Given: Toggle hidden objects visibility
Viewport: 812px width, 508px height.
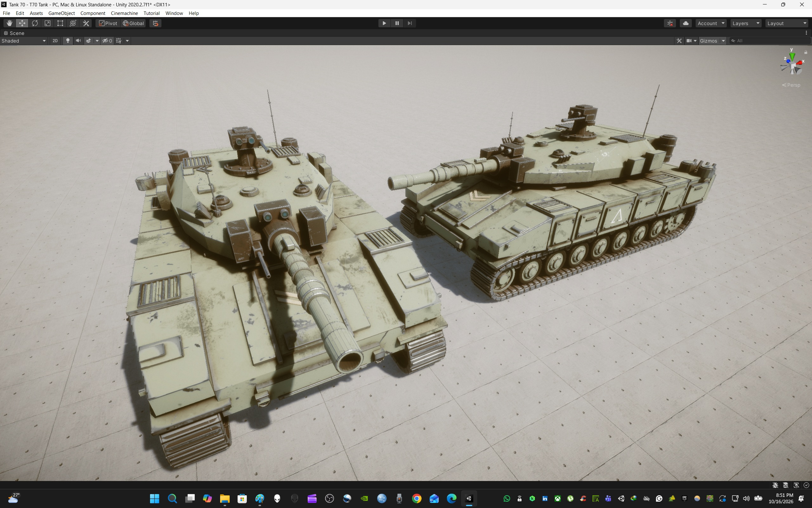Looking at the screenshot, I should (x=108, y=41).
